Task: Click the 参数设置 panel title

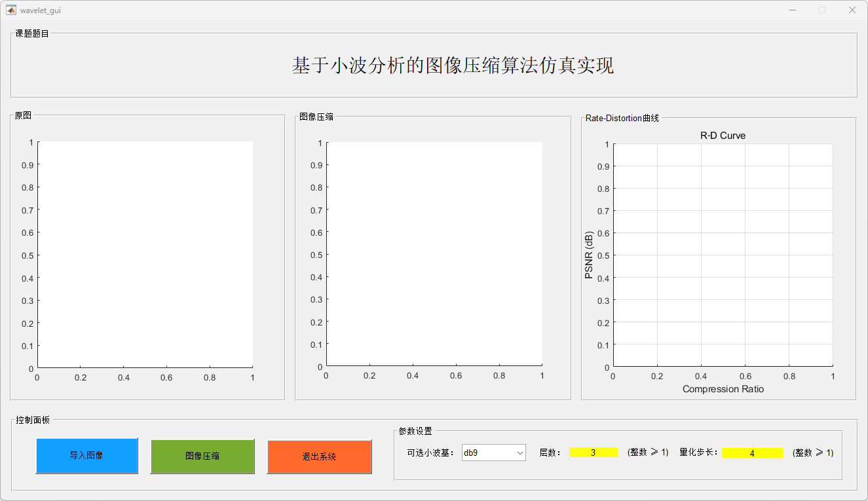Action: [x=415, y=431]
